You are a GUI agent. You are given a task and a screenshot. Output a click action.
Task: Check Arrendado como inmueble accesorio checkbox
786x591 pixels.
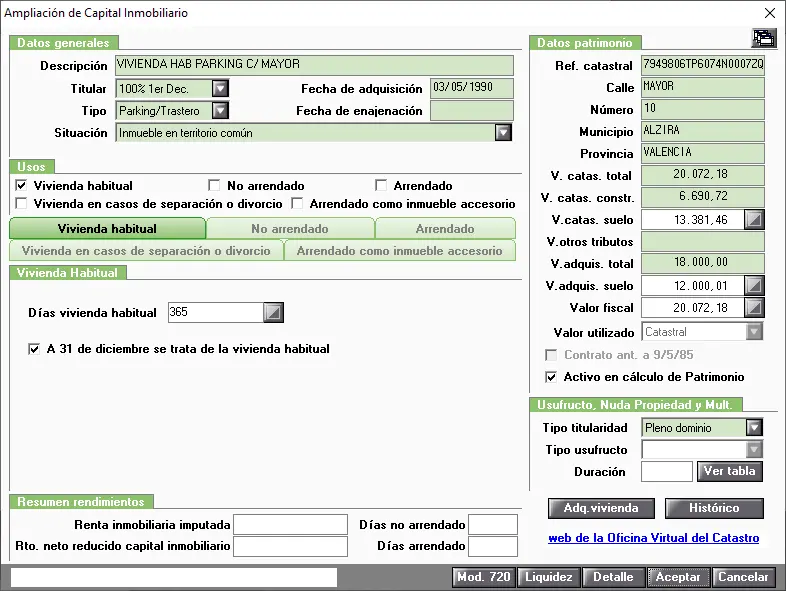pos(297,204)
